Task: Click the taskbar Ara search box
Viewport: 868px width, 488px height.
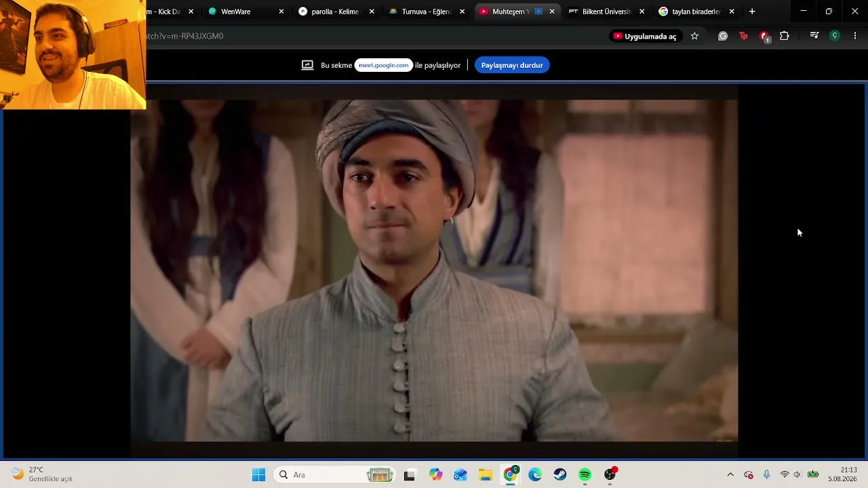Action: pyautogui.click(x=336, y=475)
